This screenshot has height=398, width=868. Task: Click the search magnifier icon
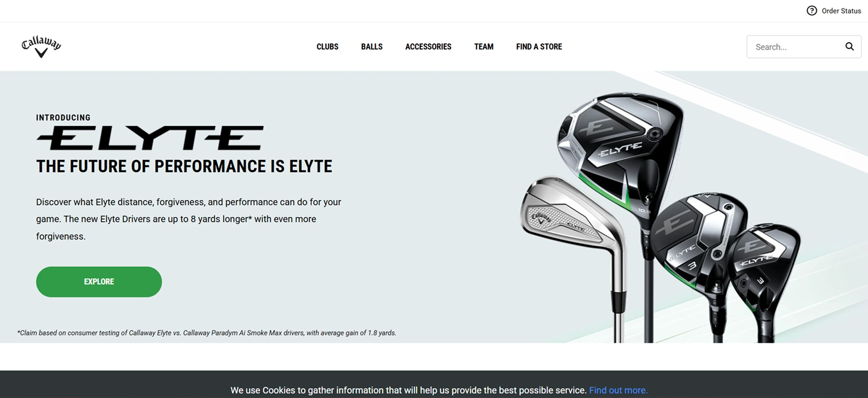849,46
